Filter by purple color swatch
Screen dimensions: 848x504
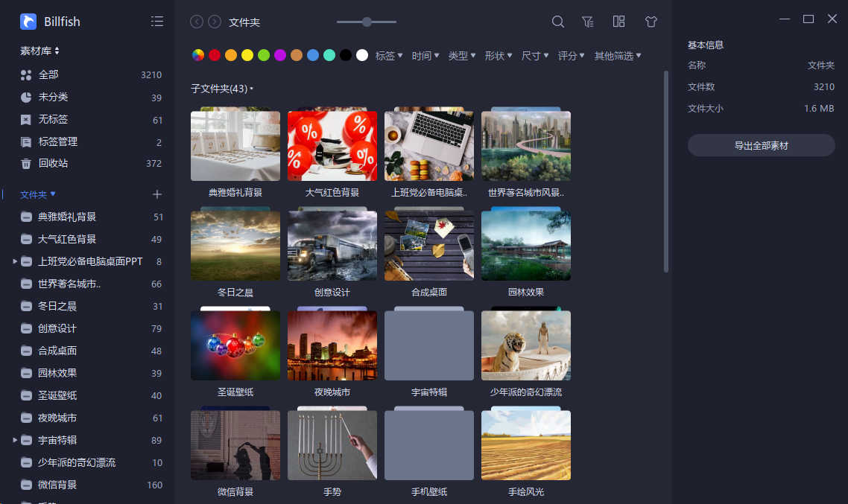tap(280, 55)
